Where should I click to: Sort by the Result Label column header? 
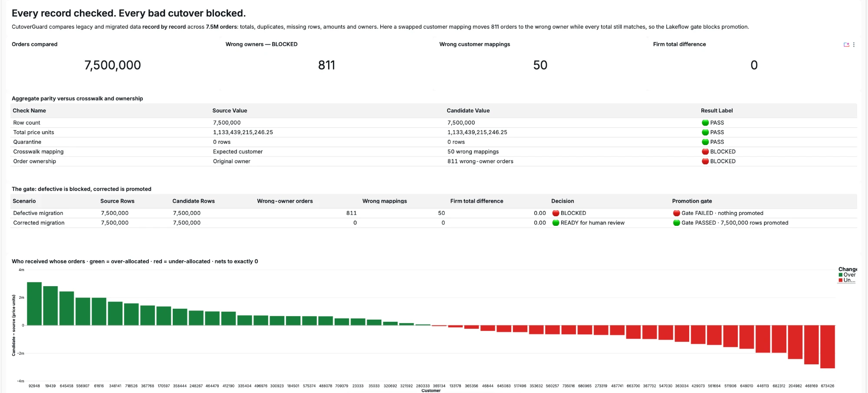pyautogui.click(x=717, y=111)
